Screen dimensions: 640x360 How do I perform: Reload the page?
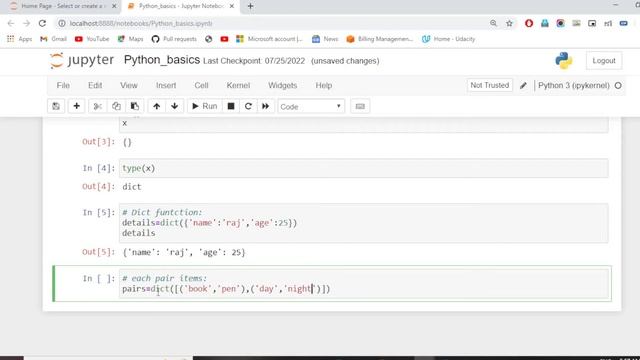(x=42, y=23)
